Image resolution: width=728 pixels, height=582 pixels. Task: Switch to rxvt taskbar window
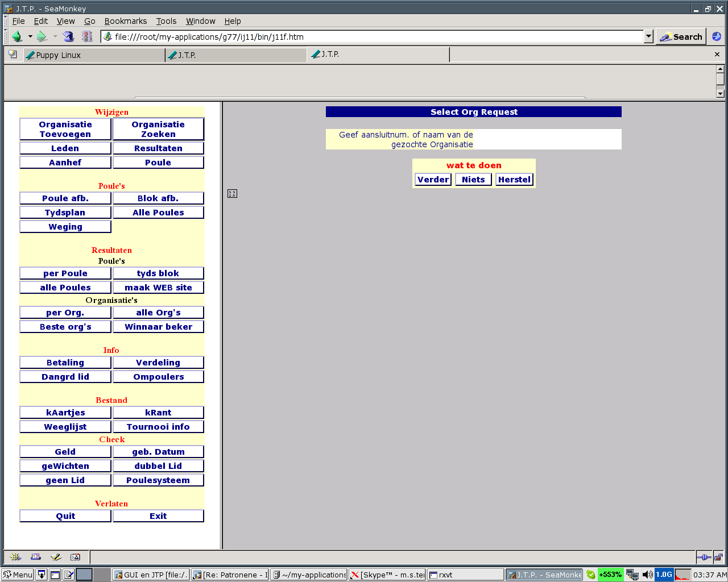pos(466,575)
